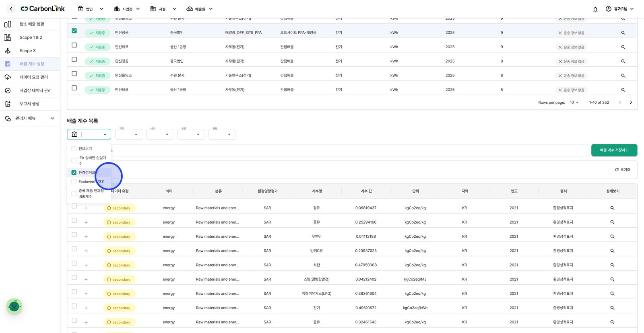This screenshot has width=644, height=333.
Task: Open 유저1님 user account menu
Action: click(x=620, y=9)
